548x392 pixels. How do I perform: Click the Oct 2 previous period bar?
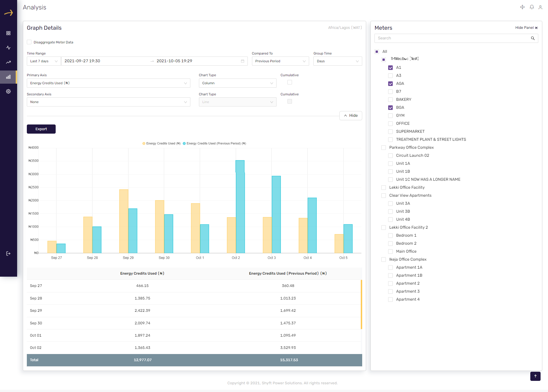[240, 207]
